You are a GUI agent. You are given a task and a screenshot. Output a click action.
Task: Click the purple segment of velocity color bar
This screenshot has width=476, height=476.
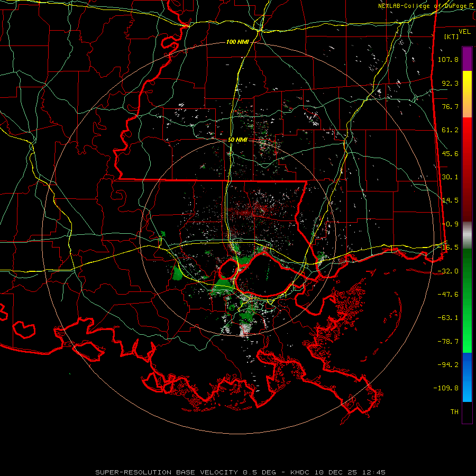[467, 59]
